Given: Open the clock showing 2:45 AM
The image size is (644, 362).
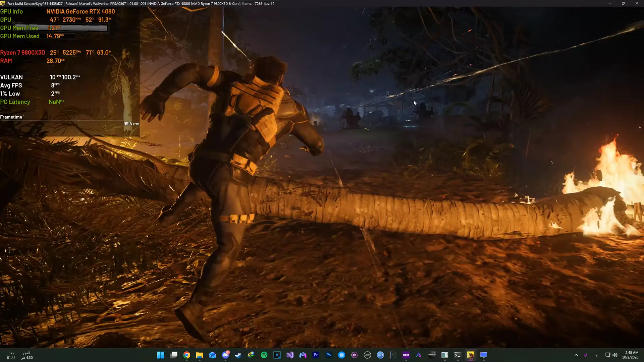Looking at the screenshot, I should pyautogui.click(x=630, y=355).
